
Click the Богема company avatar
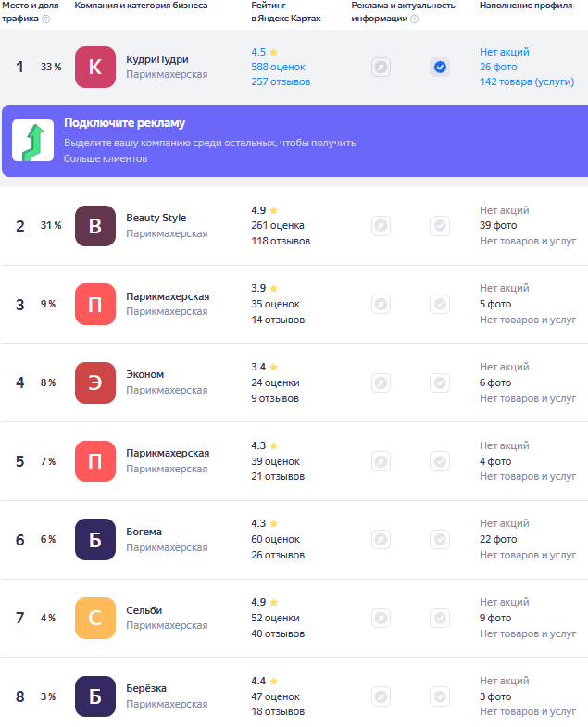coord(95,540)
